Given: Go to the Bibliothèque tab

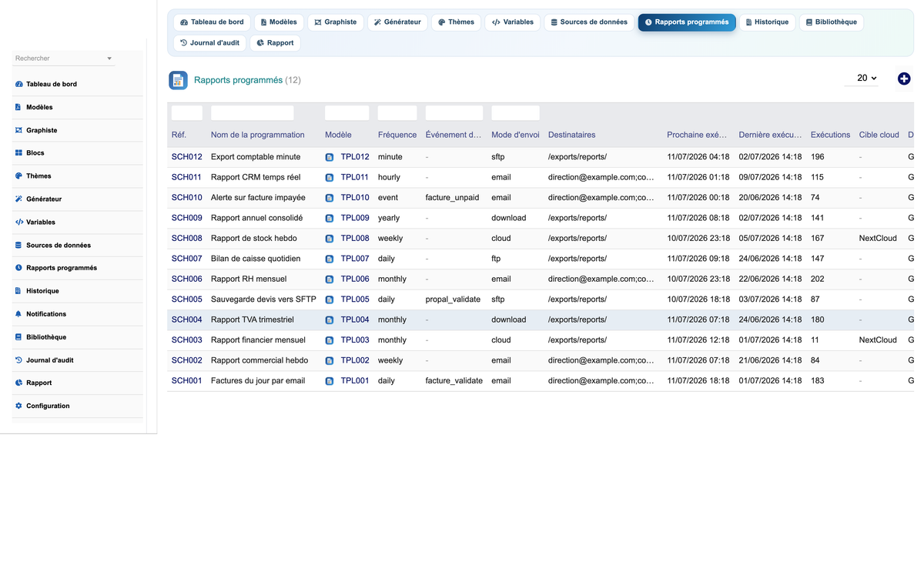Looking at the screenshot, I should (832, 22).
